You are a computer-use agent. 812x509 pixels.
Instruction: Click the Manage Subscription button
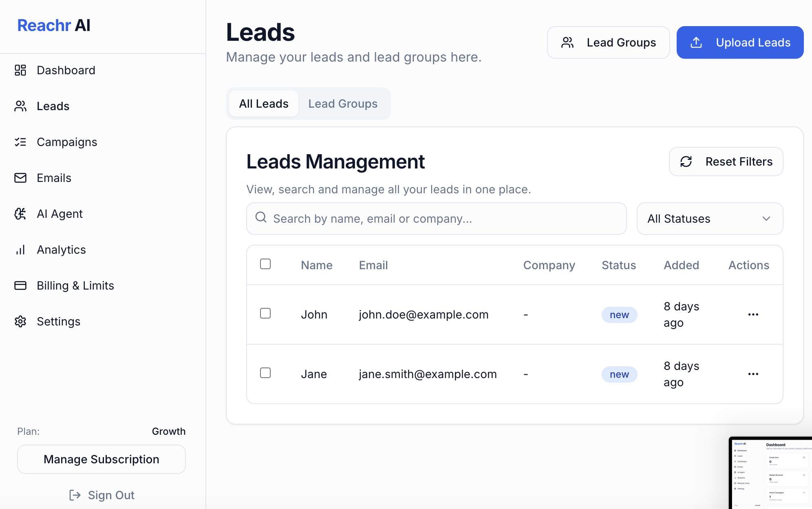click(x=101, y=459)
